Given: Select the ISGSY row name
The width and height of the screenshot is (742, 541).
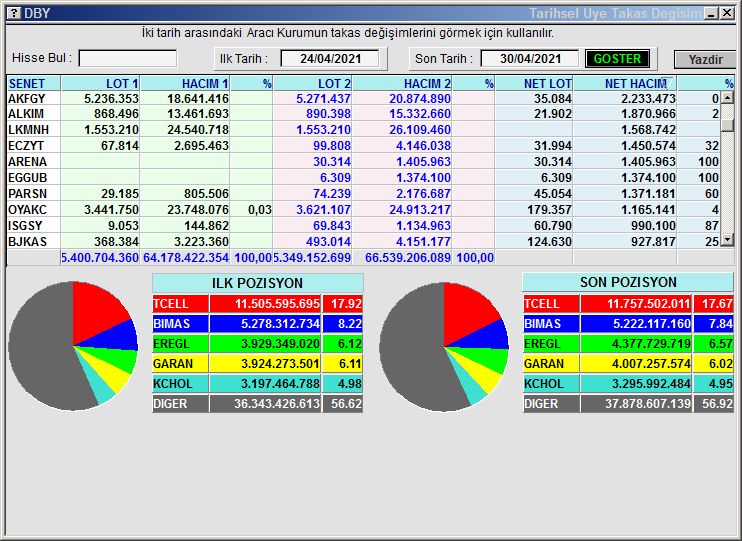Looking at the screenshot, I should click(x=25, y=226).
